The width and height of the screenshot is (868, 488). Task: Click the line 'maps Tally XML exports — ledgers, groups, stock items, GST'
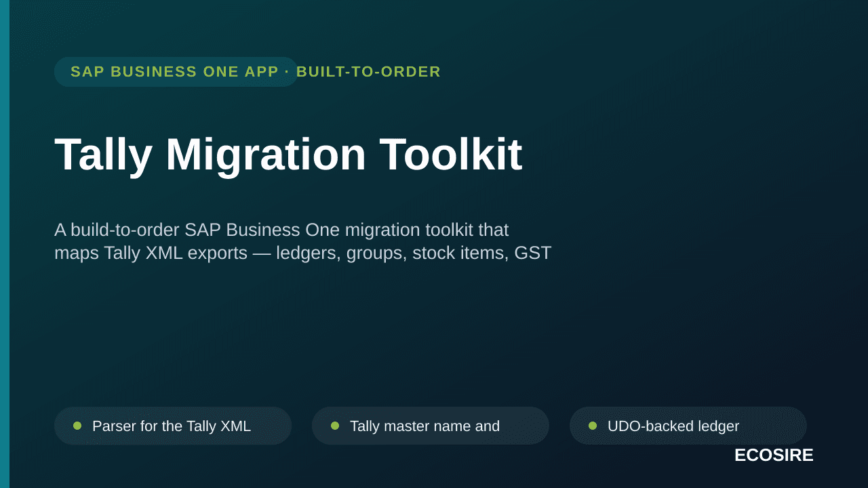302,253
